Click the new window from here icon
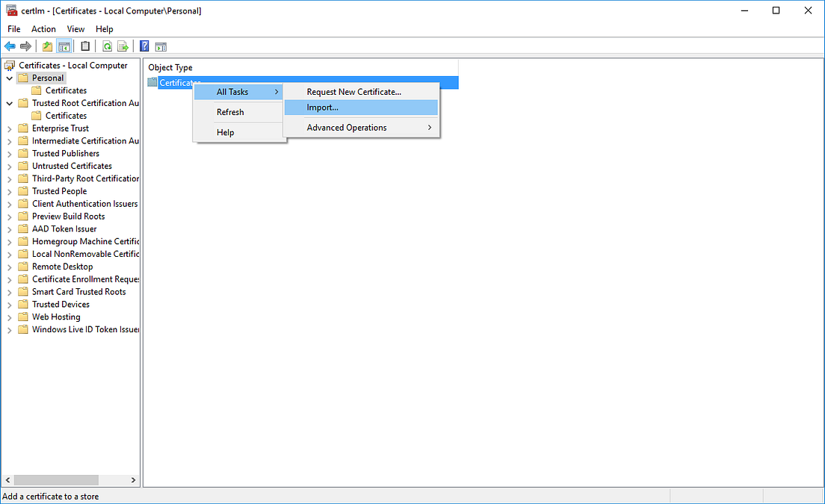 pyautogui.click(x=161, y=46)
